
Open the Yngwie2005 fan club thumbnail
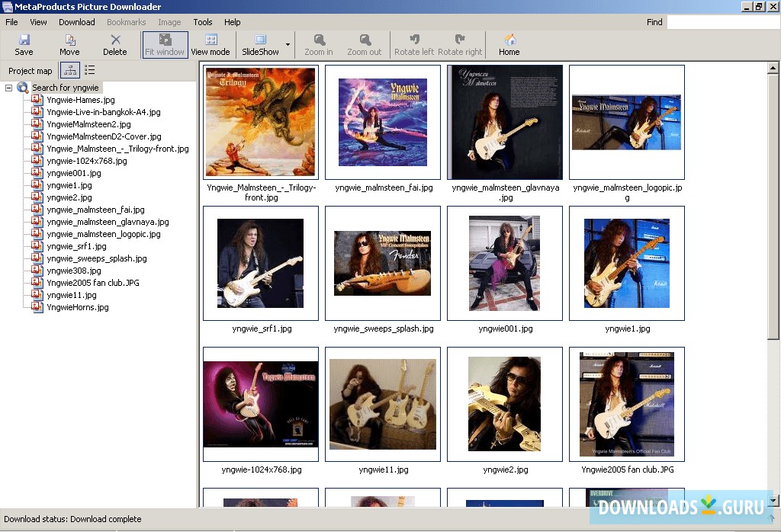pyautogui.click(x=626, y=405)
